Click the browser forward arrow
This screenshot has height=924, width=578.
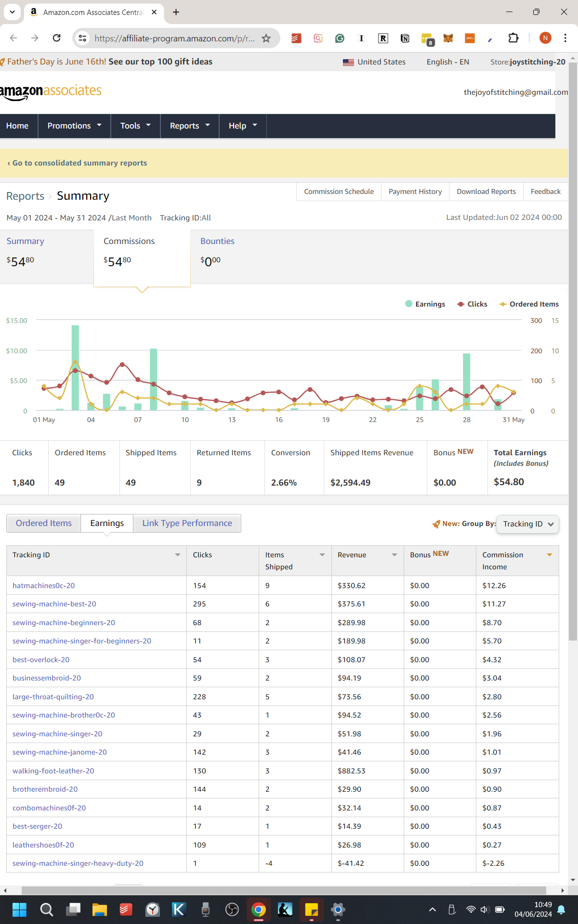[35, 38]
